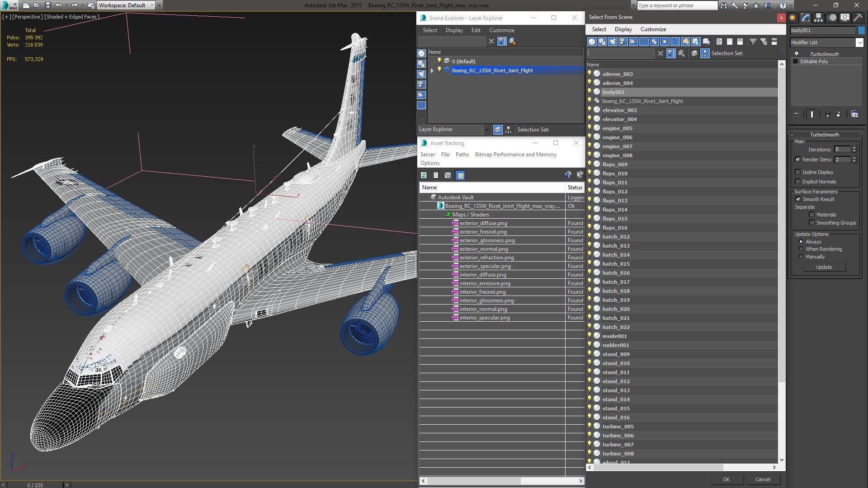
Task: Uncheck the Smooth Result checkbox
Action: [798, 199]
